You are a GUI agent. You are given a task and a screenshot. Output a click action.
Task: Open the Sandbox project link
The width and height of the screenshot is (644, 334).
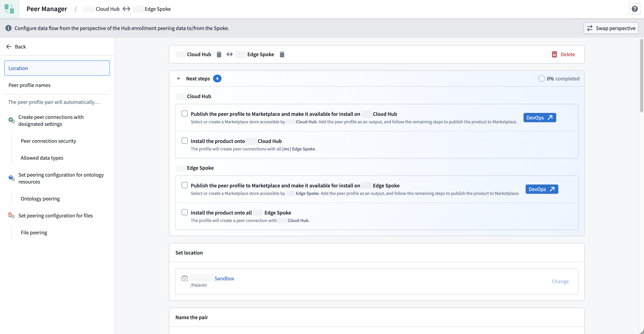(x=224, y=278)
